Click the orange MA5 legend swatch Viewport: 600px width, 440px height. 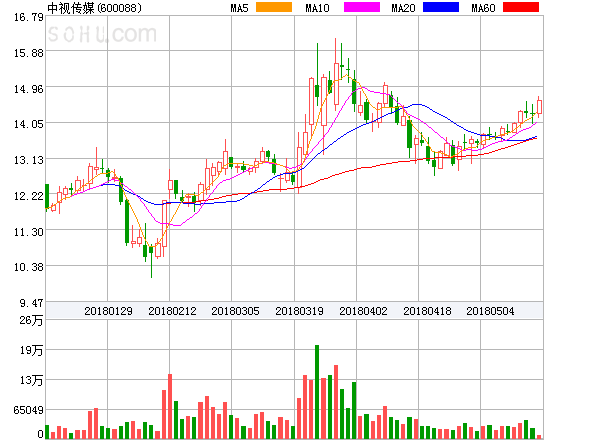coord(274,7)
